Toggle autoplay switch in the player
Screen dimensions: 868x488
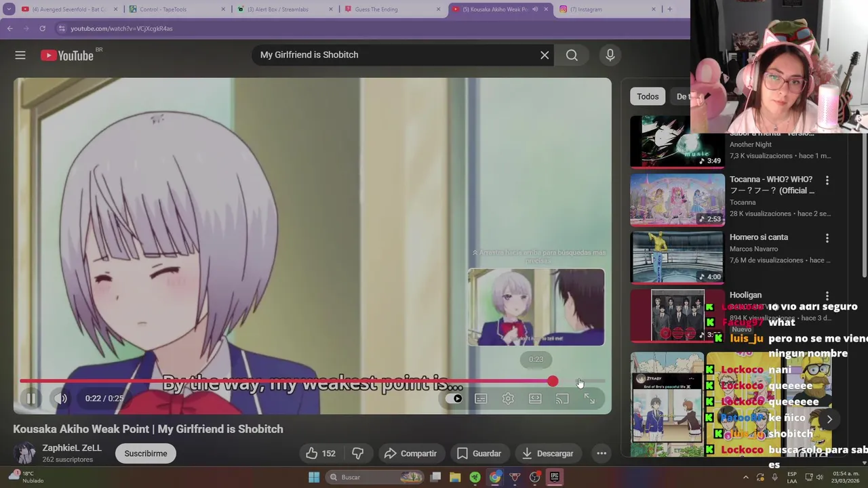(x=454, y=399)
